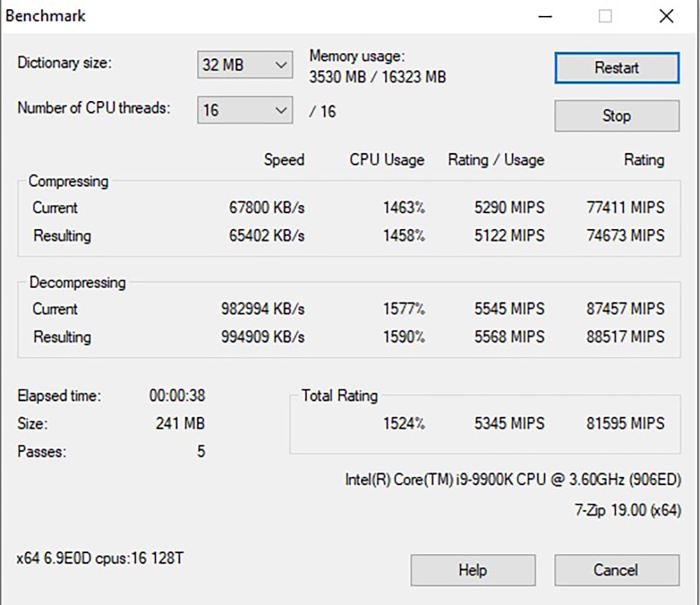The height and width of the screenshot is (605, 700).
Task: Cancel the benchmark dialog
Action: tap(617, 570)
